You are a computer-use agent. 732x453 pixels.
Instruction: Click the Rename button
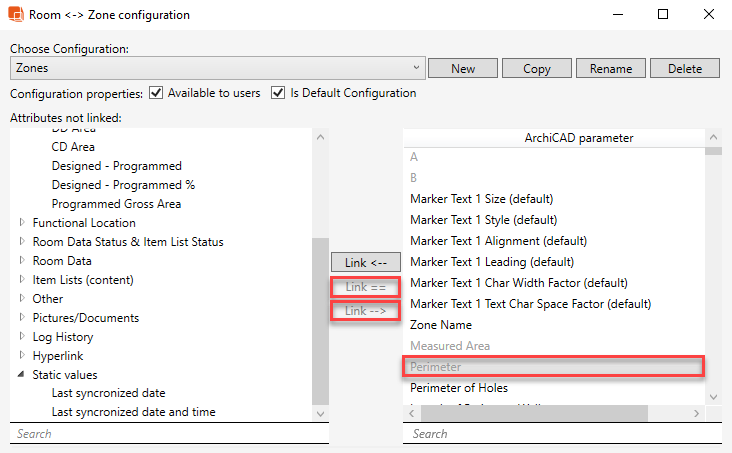(x=610, y=69)
